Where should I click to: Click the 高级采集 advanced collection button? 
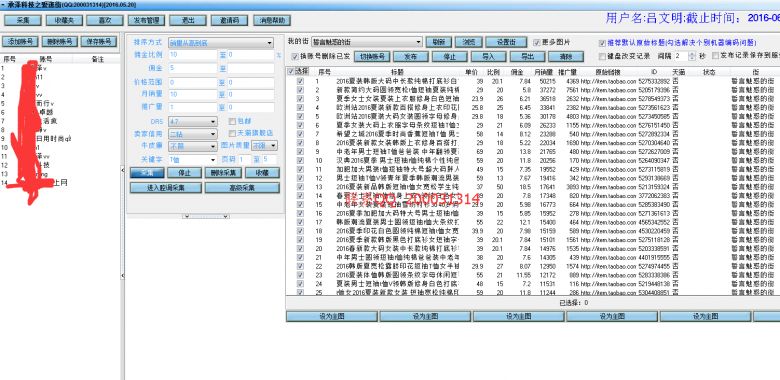tap(242, 188)
